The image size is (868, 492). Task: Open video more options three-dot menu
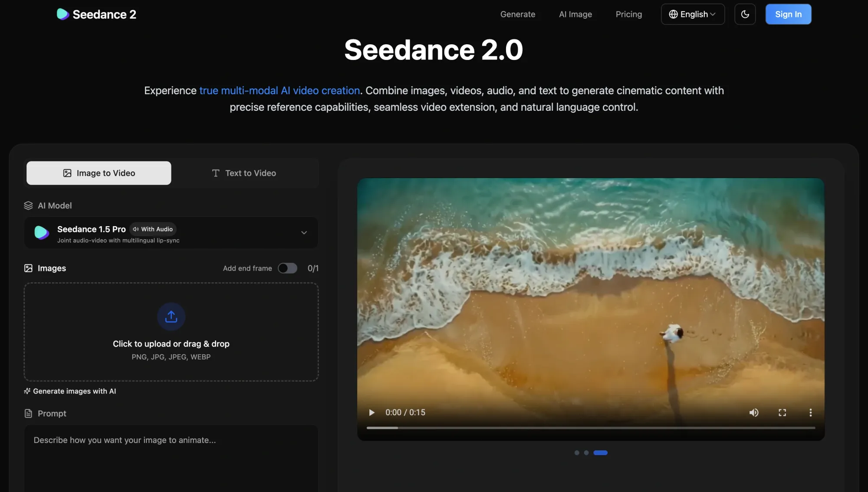pyautogui.click(x=810, y=413)
